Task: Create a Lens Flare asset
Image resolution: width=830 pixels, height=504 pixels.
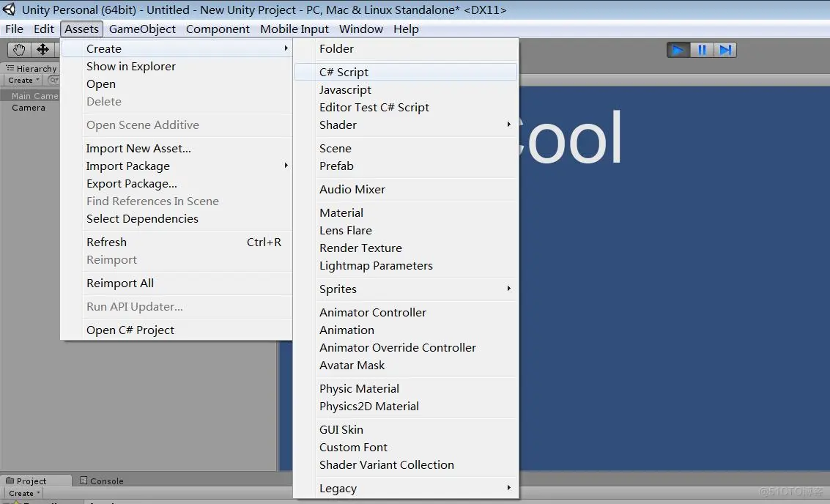Action: point(405,230)
